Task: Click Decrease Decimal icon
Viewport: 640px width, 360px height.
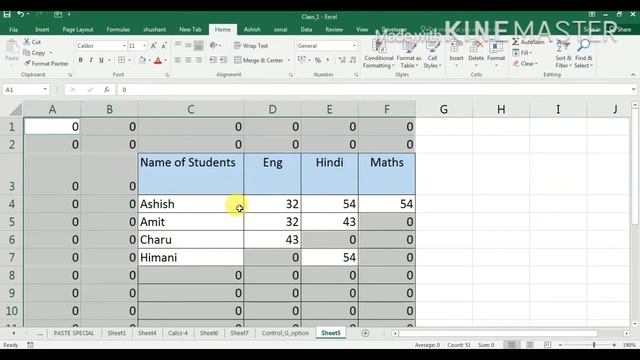Action: tap(353, 60)
